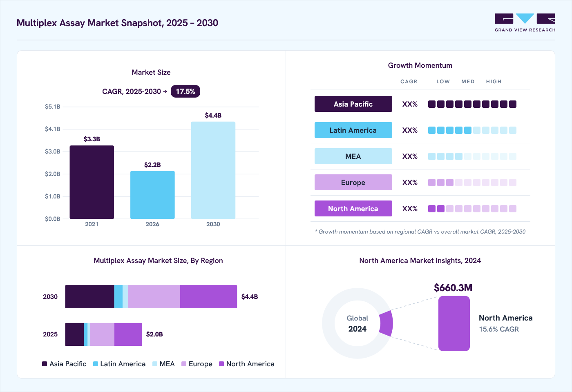Click the Europe legend swatch
The image size is (572, 392).
184,364
